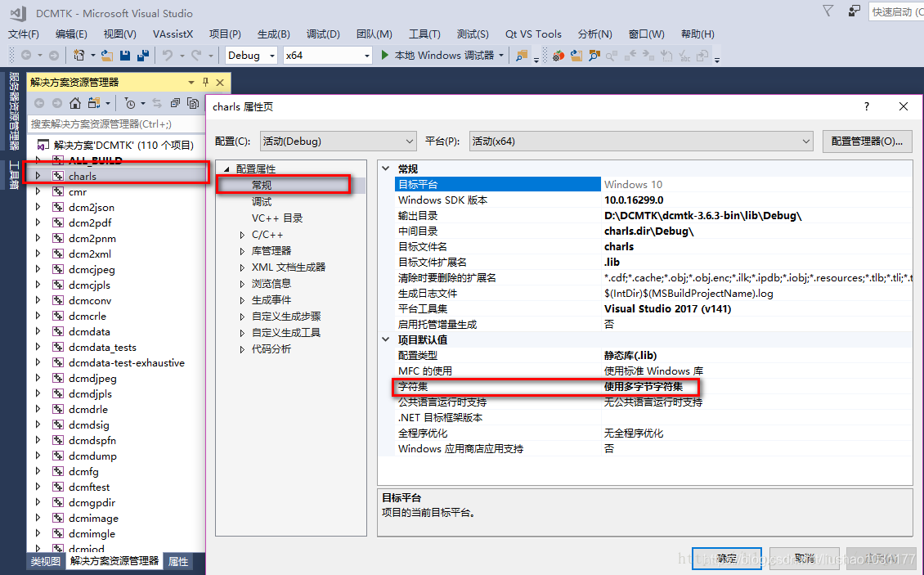Select the 字符集 property row
This screenshot has width=924, height=575.
point(653,387)
